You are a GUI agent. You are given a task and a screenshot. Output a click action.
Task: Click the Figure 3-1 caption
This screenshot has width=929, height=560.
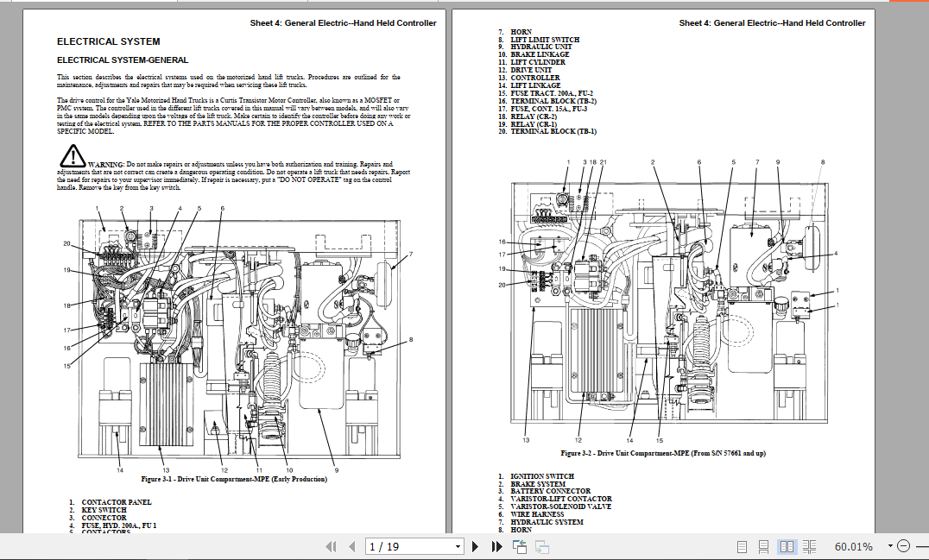point(234,479)
